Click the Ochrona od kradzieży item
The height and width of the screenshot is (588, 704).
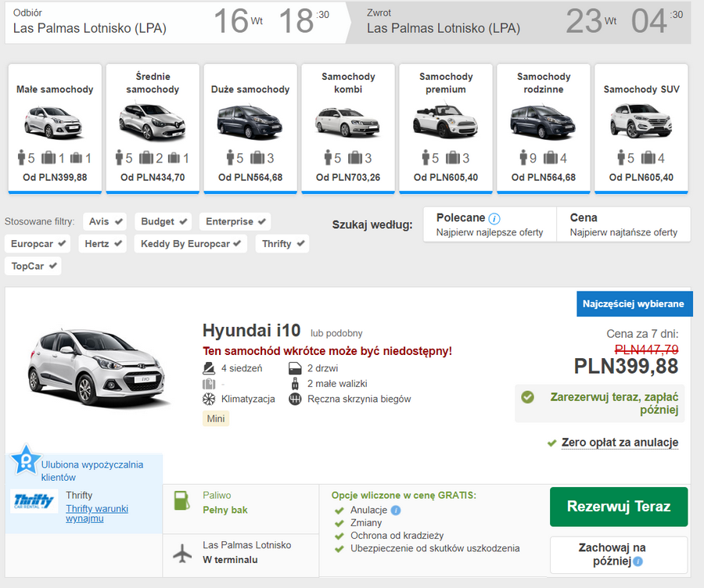(397, 536)
